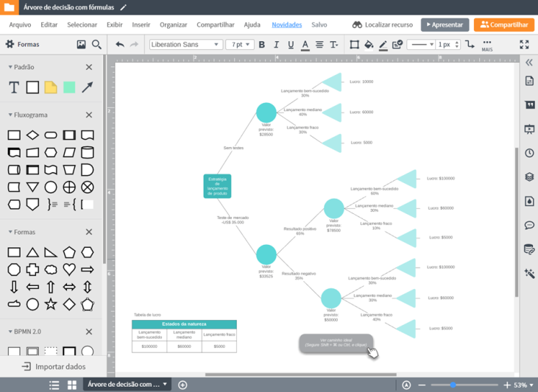Viewport: 538px width, 392px height.
Task: Click the orange Compartilhar button
Action: coord(504,25)
